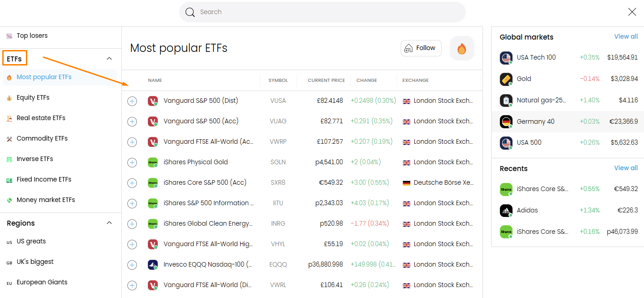Open iShares Global Clean Energy row

pos(302,224)
